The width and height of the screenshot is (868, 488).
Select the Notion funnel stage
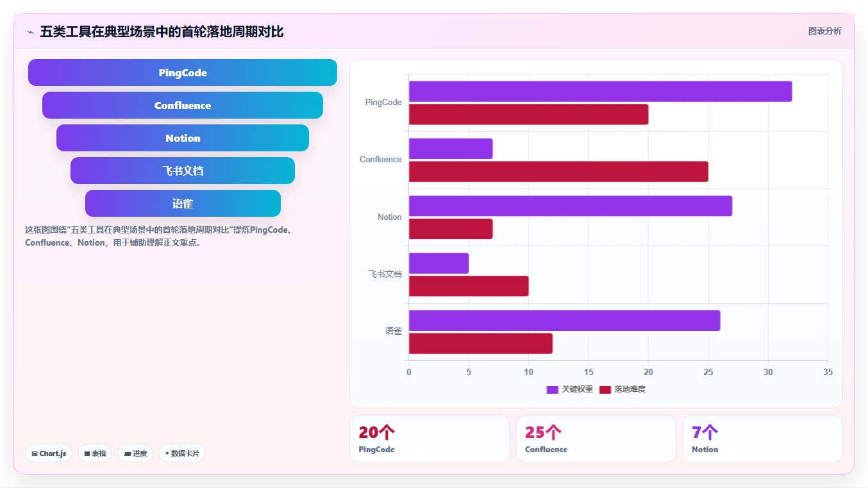pyautogui.click(x=183, y=138)
